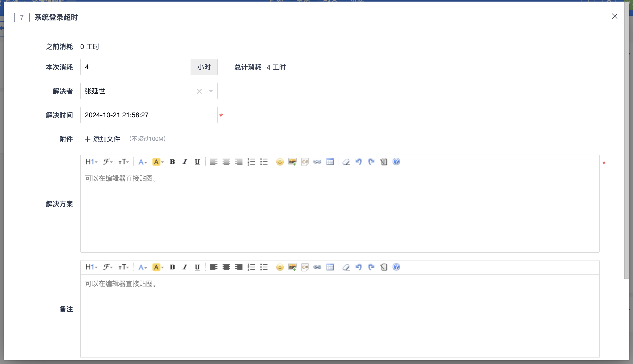Click the 解决时间 date field
Image resolution: width=633 pixels, height=364 pixels.
click(149, 115)
